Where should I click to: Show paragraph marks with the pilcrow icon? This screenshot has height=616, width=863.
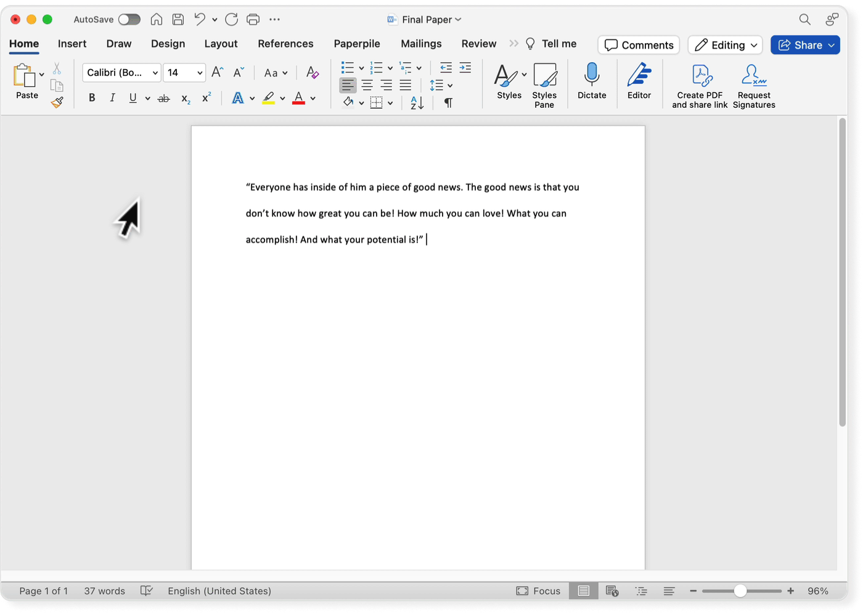(448, 103)
